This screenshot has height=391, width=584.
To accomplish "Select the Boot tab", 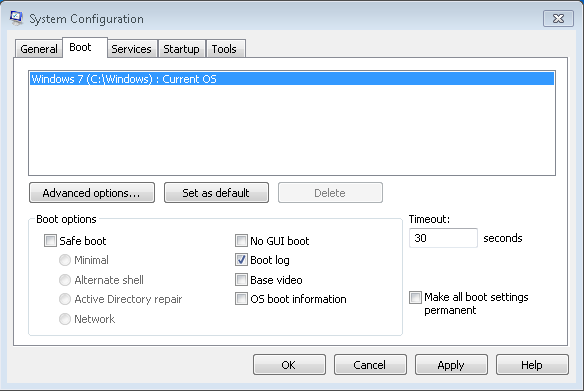I will 85,47.
